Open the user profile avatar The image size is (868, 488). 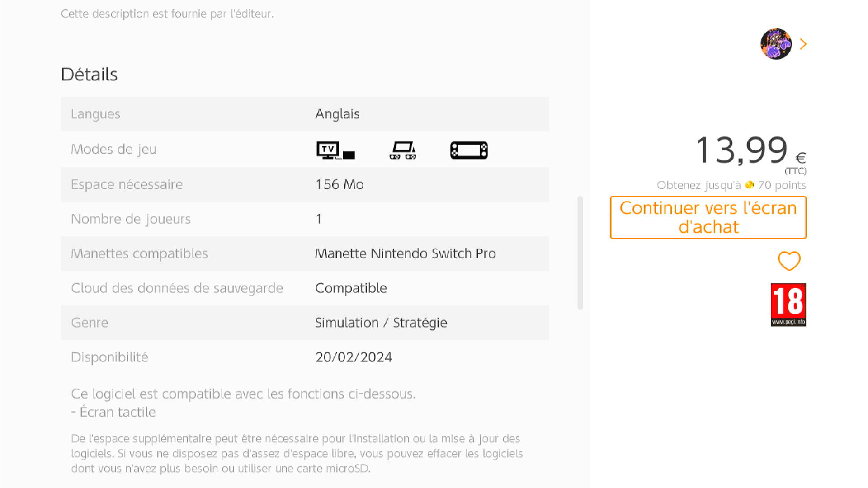(x=776, y=44)
